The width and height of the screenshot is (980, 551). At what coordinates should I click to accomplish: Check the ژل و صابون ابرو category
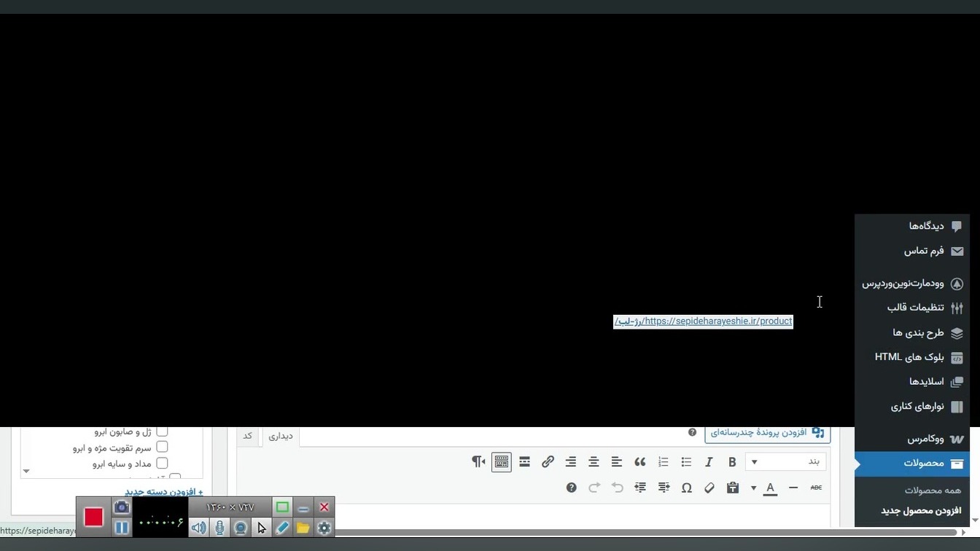(162, 431)
